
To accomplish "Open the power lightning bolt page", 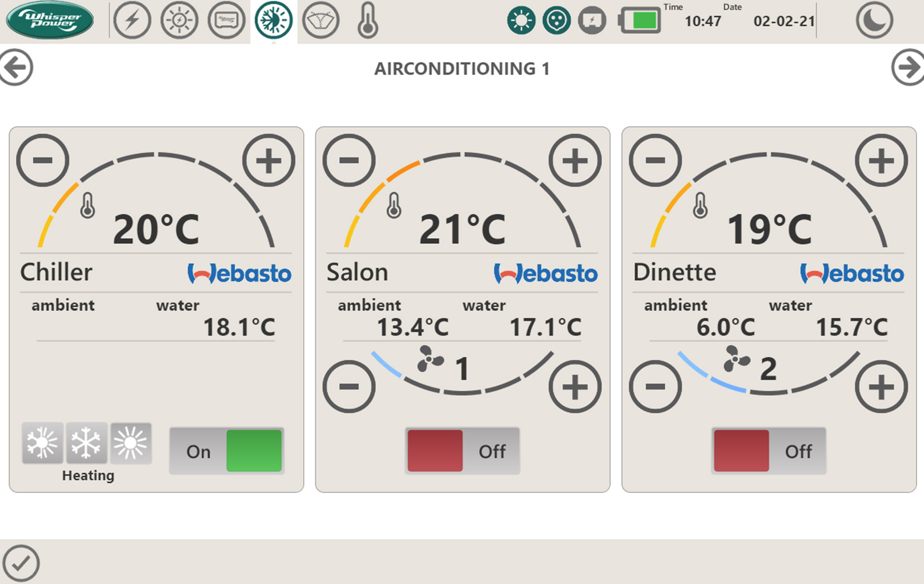I will (132, 20).
